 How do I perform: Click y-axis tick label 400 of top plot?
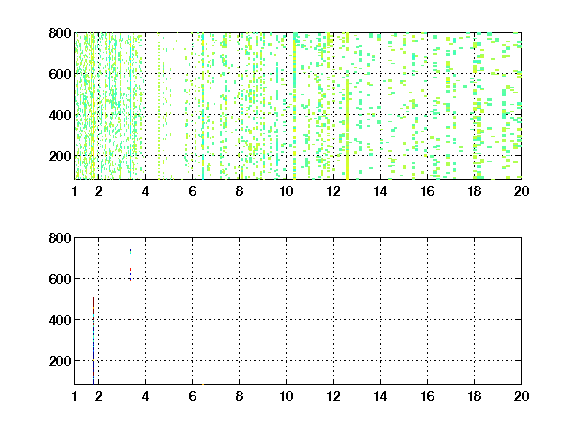[x=60, y=115]
